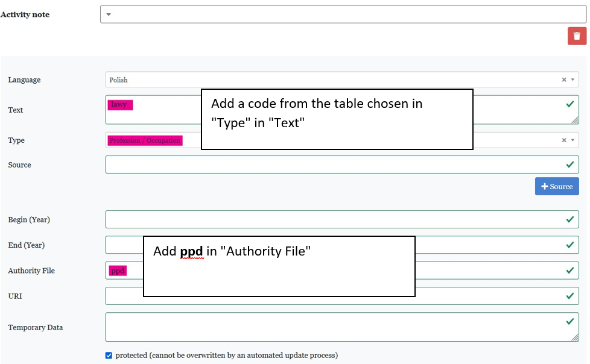
Task: Toggle the protected checkbox
Action: tap(109, 356)
